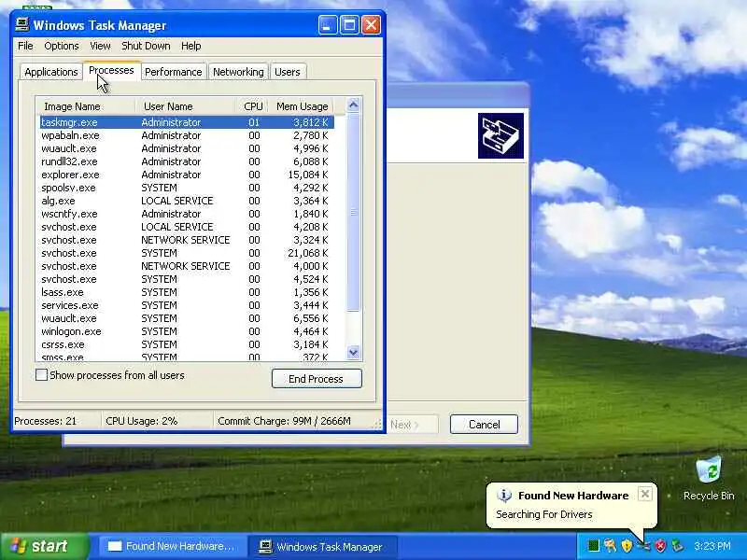Sort by Mem Usage column header
747x560 pixels.
[302, 106]
